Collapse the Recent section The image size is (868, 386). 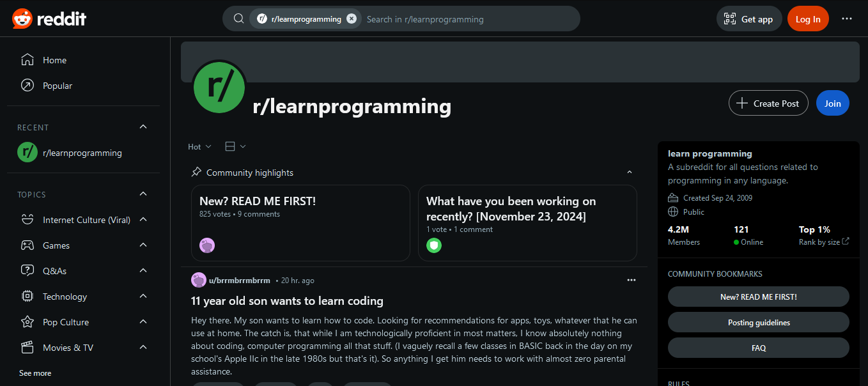(x=143, y=127)
